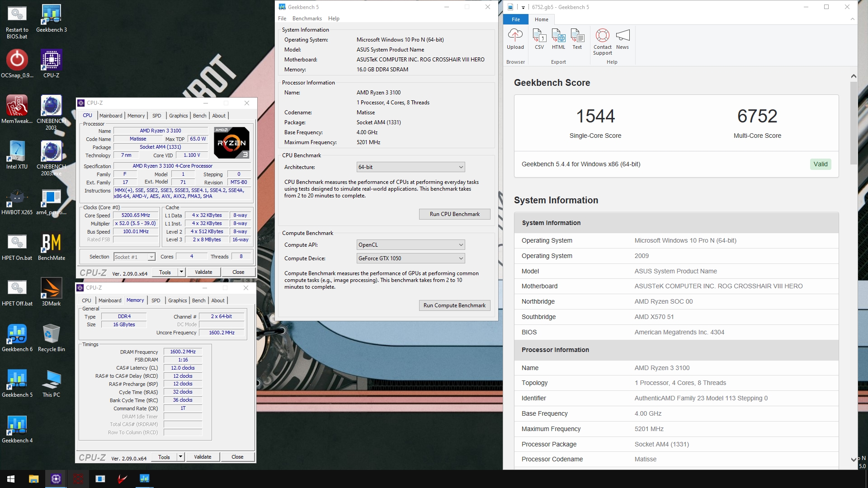Open MemTweakIt desktop icon
This screenshot has width=868, height=488.
pos(17,109)
